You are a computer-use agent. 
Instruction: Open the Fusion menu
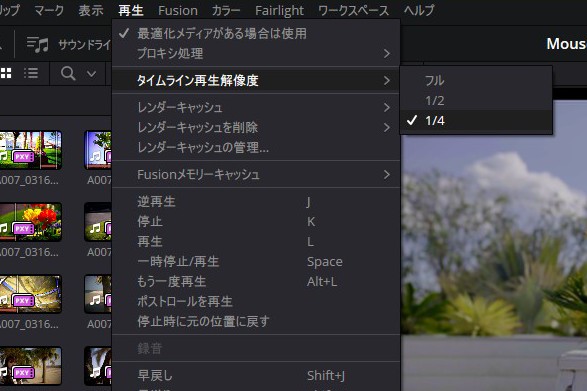(x=178, y=10)
